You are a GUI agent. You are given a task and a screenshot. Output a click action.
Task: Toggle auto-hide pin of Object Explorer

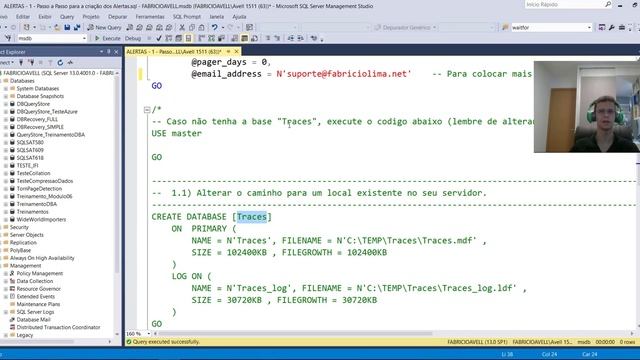[x=109, y=52]
